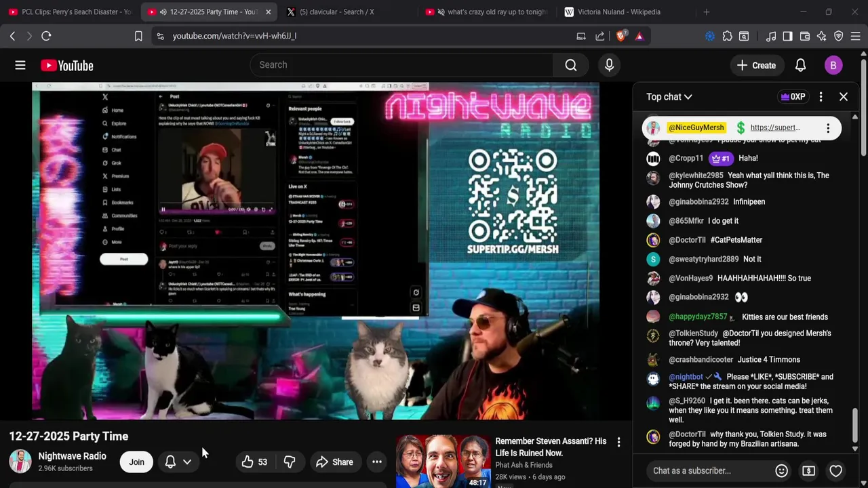Switch to crazy old ray tab
Image resolution: width=868 pixels, height=488 pixels.
coord(486,12)
